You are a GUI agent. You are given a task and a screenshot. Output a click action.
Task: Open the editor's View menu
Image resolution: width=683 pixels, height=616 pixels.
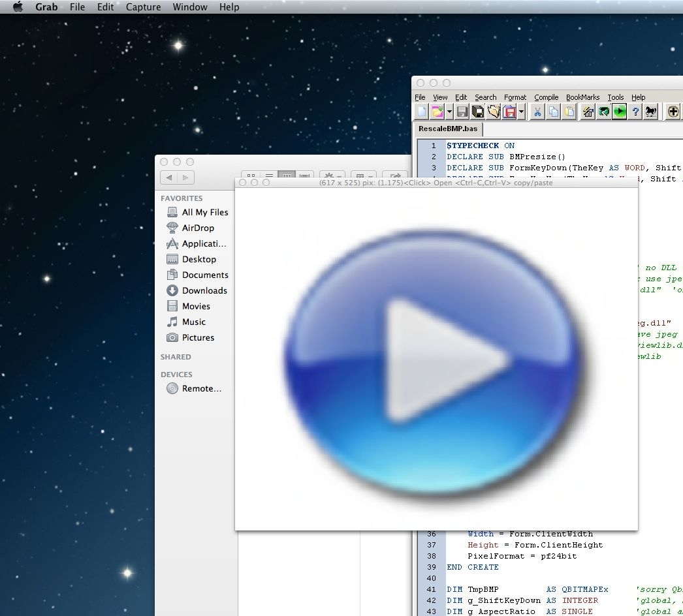tap(440, 97)
